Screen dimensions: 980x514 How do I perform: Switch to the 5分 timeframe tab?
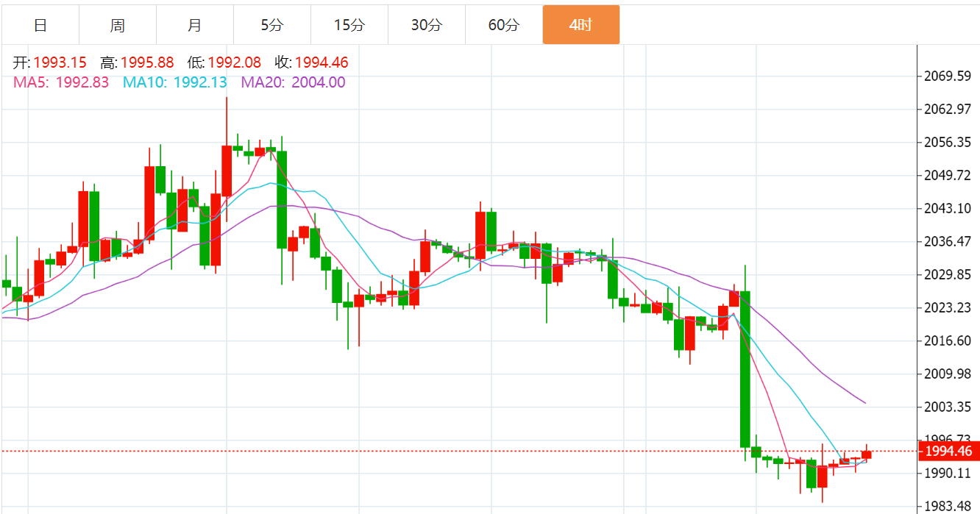pos(272,25)
